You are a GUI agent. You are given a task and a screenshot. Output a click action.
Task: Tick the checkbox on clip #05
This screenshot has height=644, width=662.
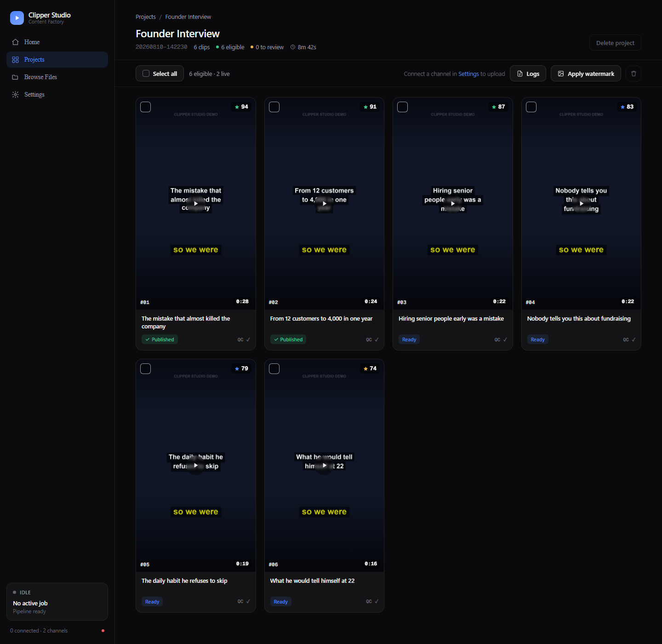click(x=146, y=369)
